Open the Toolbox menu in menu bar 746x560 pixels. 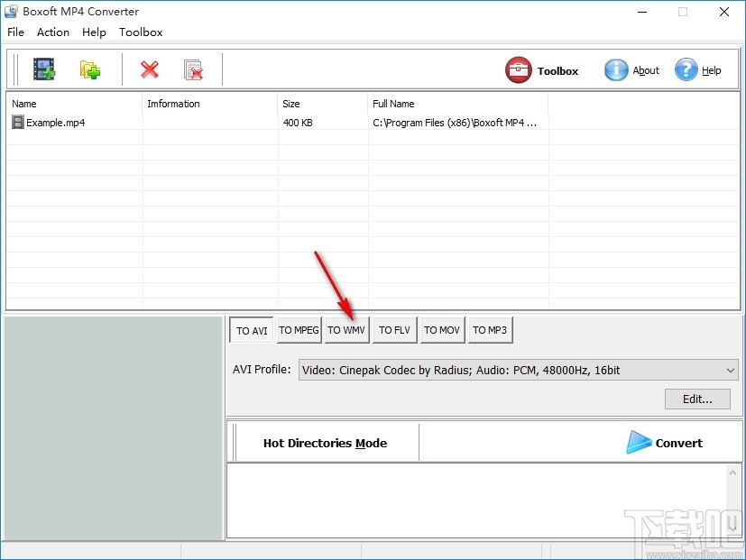(x=141, y=32)
